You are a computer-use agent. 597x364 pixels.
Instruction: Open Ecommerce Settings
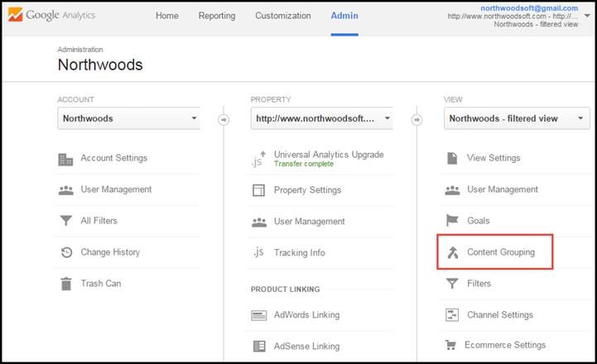coord(505,345)
